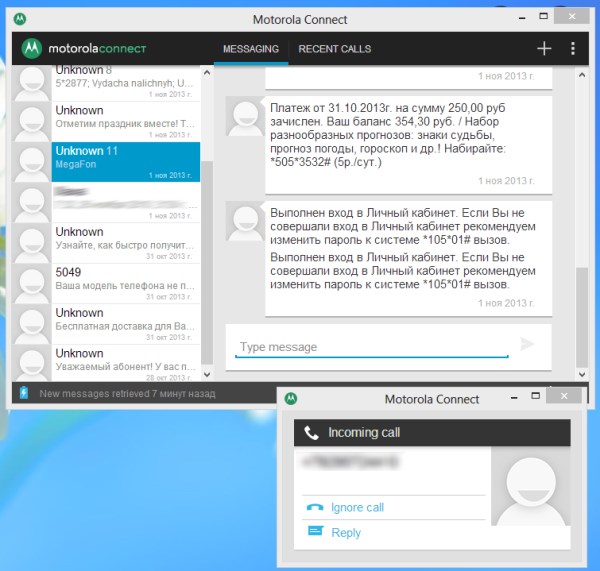The height and width of the screenshot is (571, 600).
Task: Click the phone icon in Incoming call header
Action: click(x=311, y=433)
